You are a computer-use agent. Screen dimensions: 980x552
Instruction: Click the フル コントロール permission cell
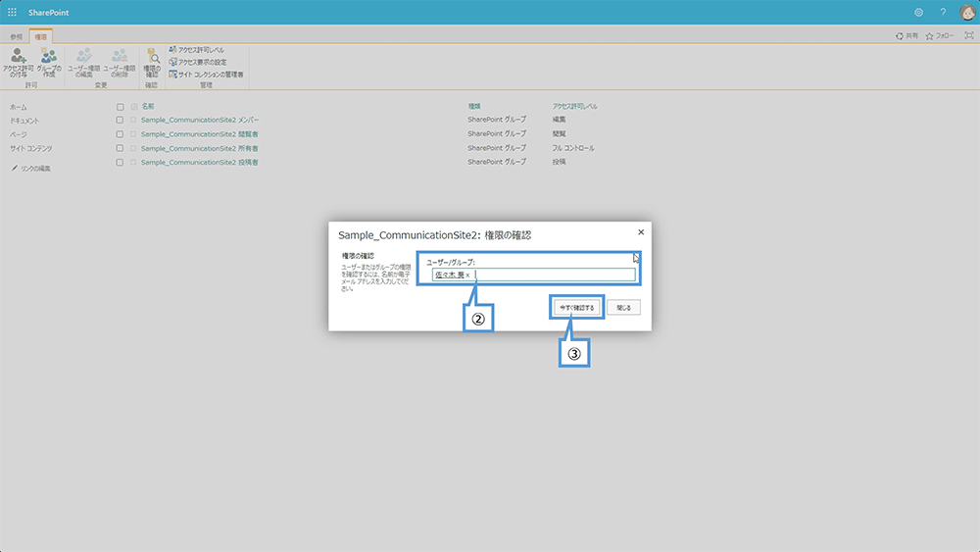pyautogui.click(x=573, y=148)
